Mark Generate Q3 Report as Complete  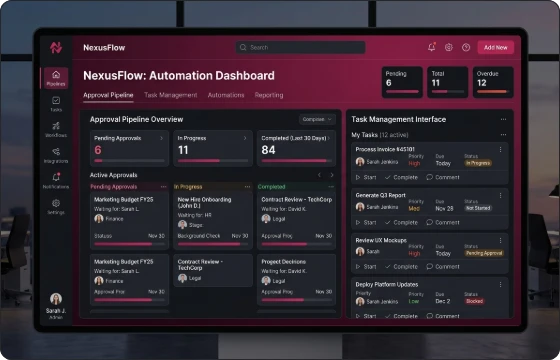401,222
